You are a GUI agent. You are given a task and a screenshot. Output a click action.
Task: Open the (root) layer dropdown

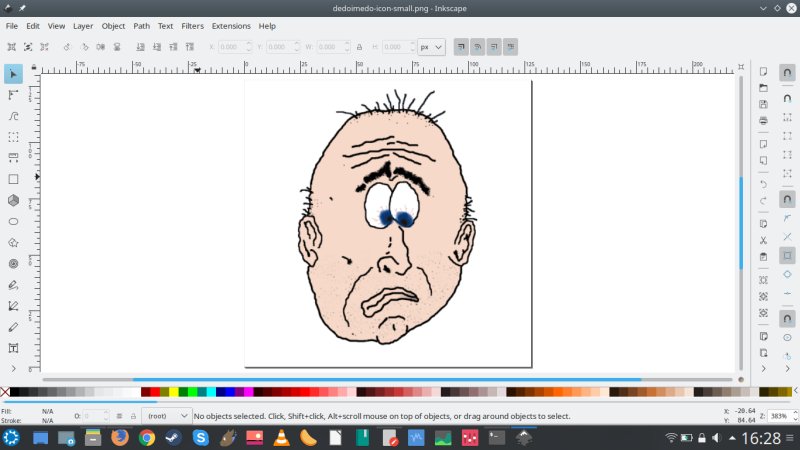[x=166, y=415]
